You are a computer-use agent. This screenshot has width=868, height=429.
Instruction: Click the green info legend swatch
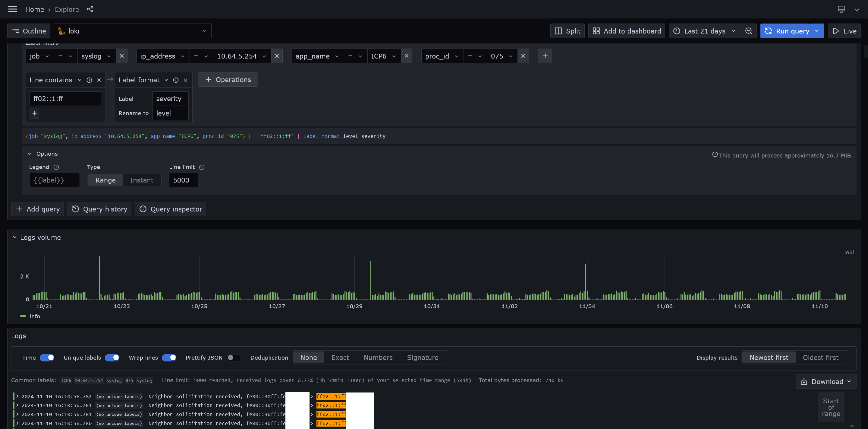coord(23,316)
